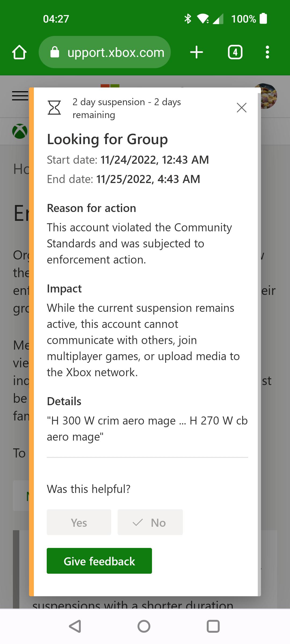
Task: Select Yes for 'Was this helpful?'
Action: tap(79, 522)
